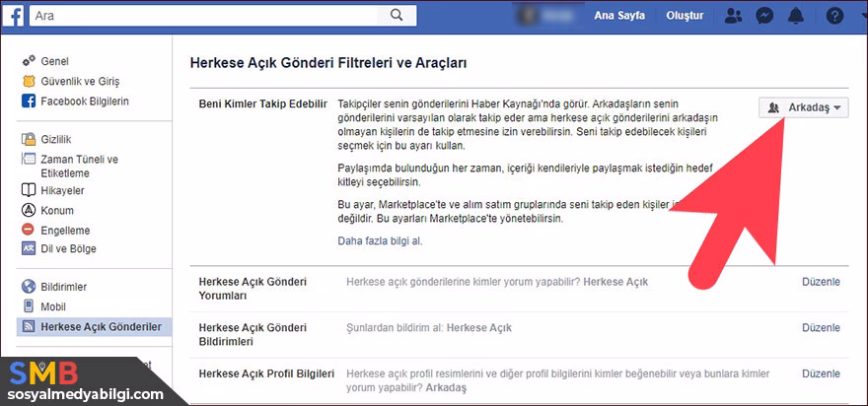
Task: Open Facebook Bilgilerin section
Action: coord(85,101)
